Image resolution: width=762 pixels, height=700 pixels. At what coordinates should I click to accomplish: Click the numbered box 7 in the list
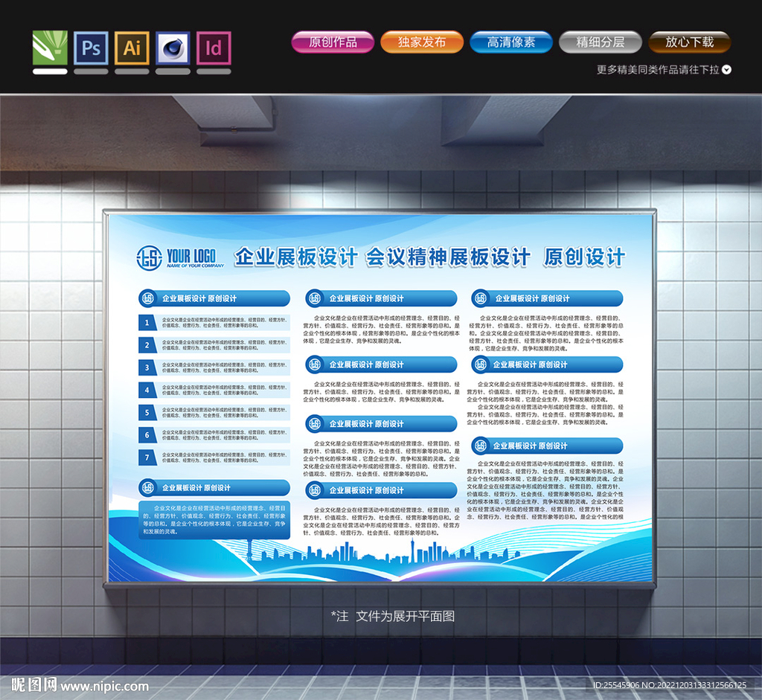(x=147, y=457)
